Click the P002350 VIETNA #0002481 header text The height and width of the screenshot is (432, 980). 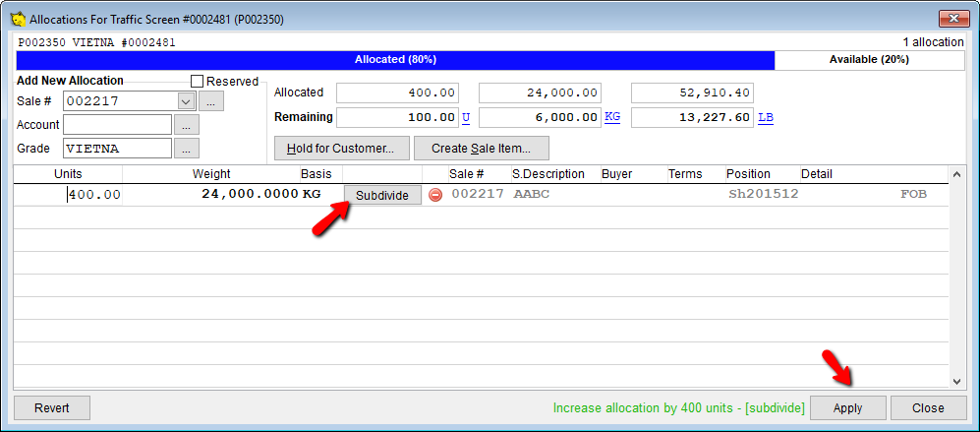point(97,43)
